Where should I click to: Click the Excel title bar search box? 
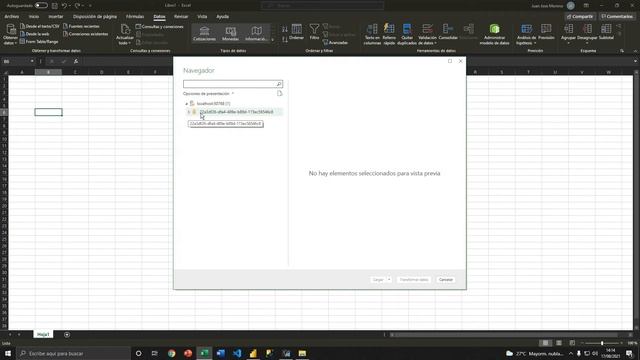click(x=322, y=6)
